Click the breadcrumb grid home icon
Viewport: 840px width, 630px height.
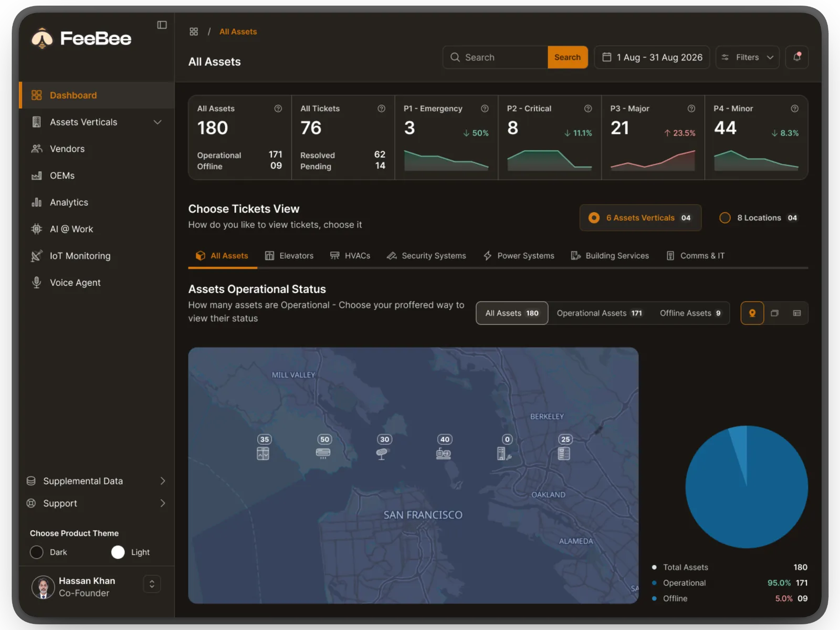click(x=194, y=31)
